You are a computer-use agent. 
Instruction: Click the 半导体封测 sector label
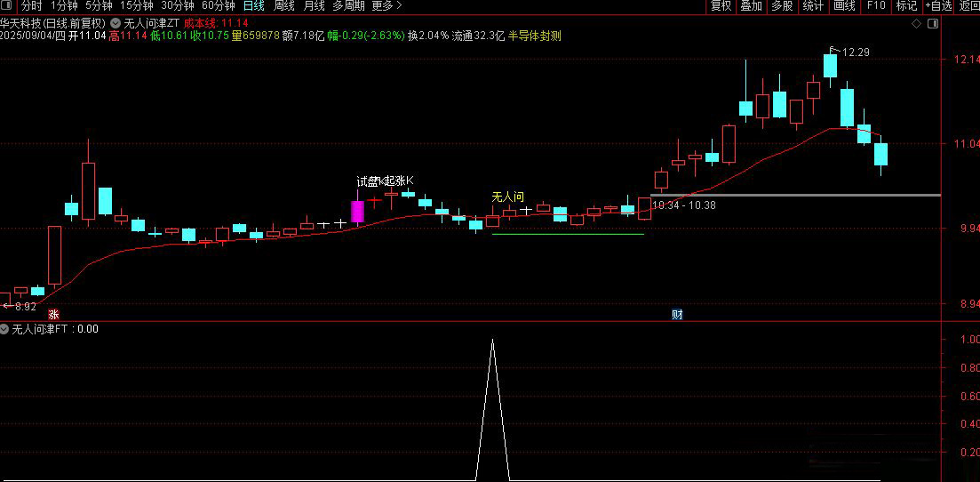tap(535, 36)
